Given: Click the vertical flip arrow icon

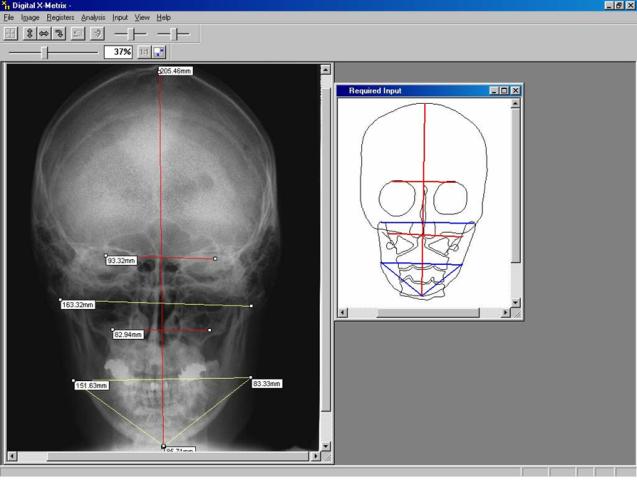Looking at the screenshot, I should [x=29, y=34].
